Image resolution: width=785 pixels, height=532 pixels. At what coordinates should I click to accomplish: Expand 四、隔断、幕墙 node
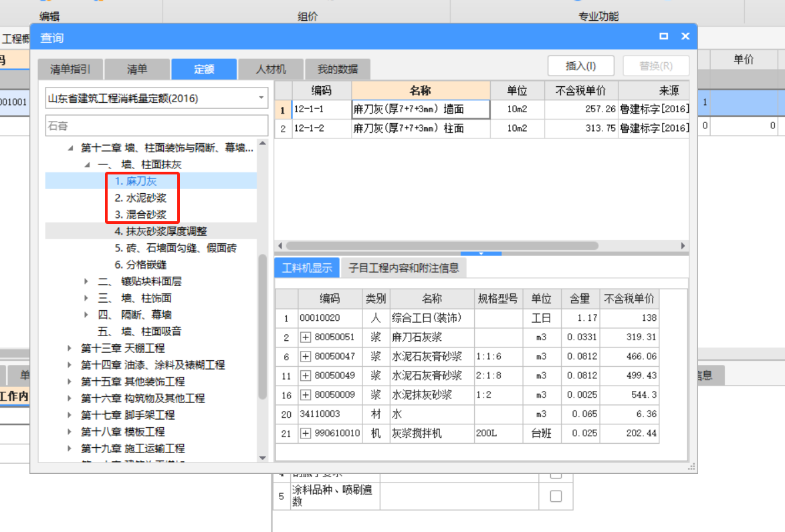tap(86, 314)
